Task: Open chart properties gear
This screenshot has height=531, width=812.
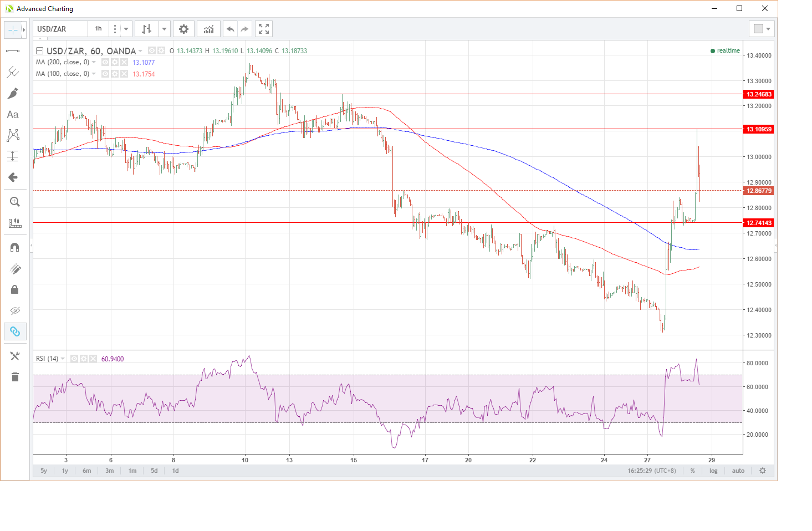Action: [x=183, y=29]
